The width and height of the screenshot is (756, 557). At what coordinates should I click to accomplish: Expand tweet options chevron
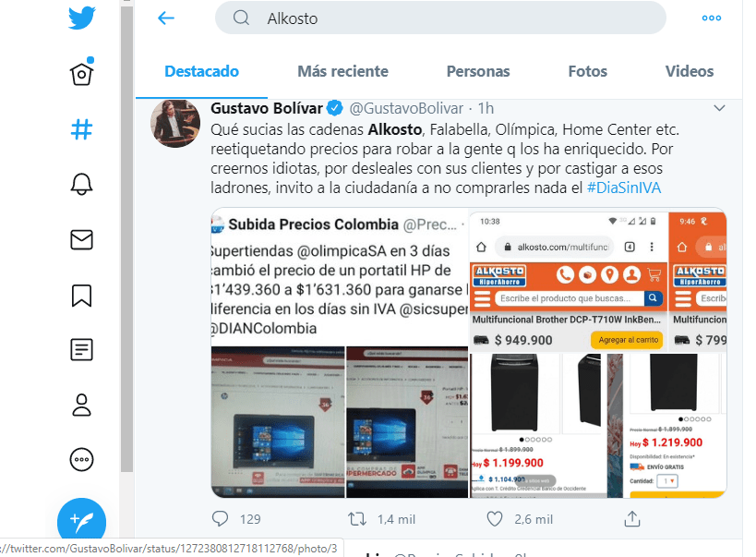[x=719, y=108]
